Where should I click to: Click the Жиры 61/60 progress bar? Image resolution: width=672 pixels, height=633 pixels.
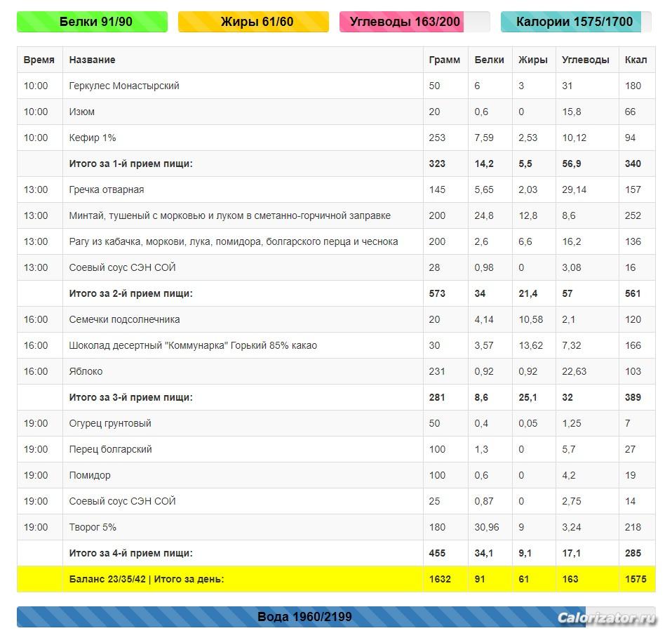coord(253,22)
